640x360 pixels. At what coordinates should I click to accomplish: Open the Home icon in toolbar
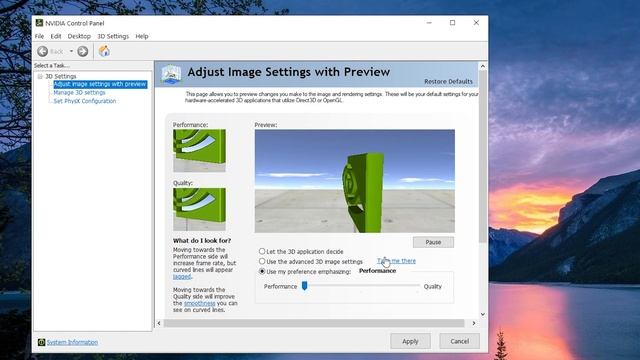pyautogui.click(x=104, y=51)
